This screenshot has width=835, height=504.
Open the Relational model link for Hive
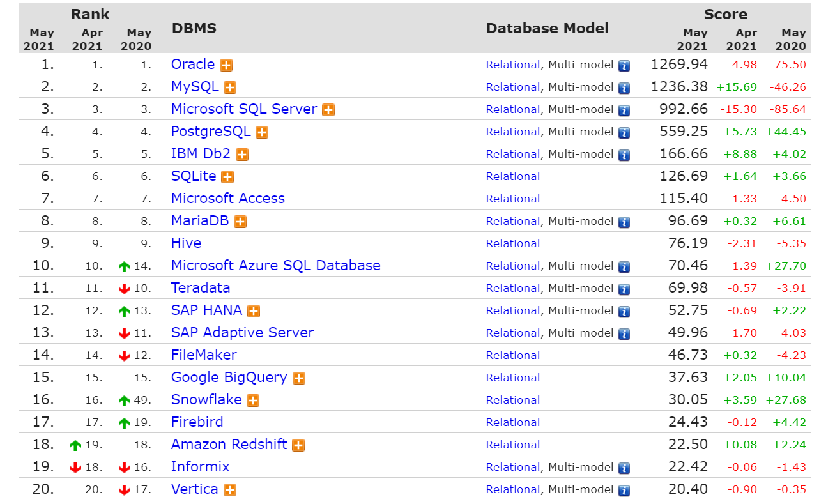coord(512,243)
